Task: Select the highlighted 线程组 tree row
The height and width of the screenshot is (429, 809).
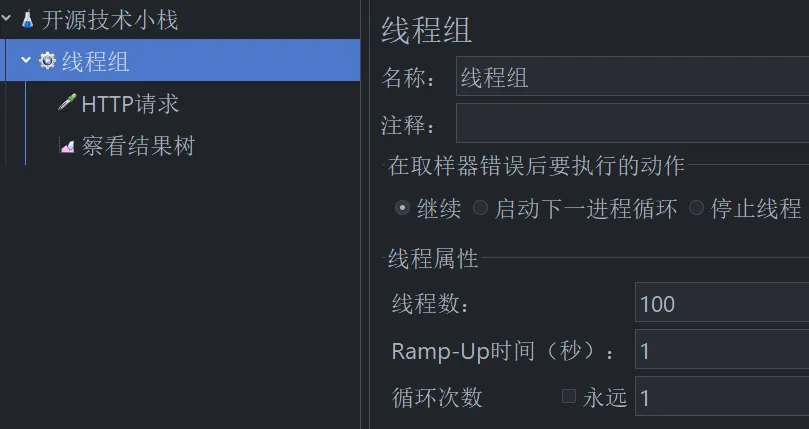Action: point(183,60)
